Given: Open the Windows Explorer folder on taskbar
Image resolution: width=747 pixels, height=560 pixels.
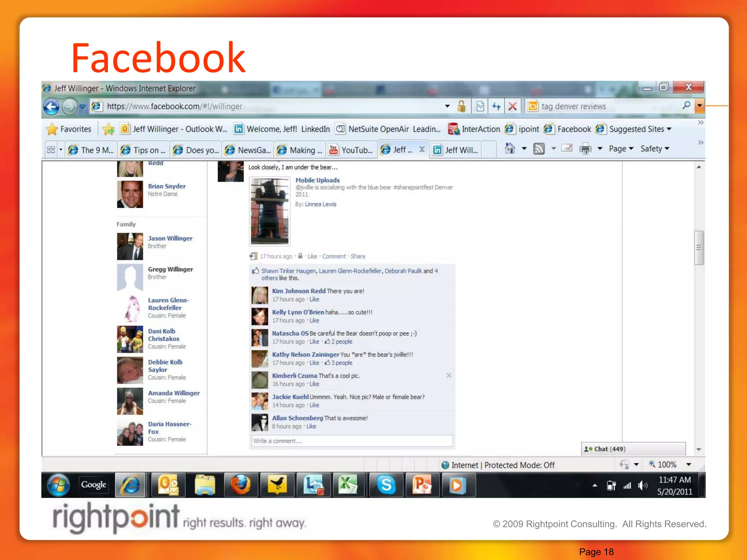Looking at the screenshot, I should click(x=204, y=485).
